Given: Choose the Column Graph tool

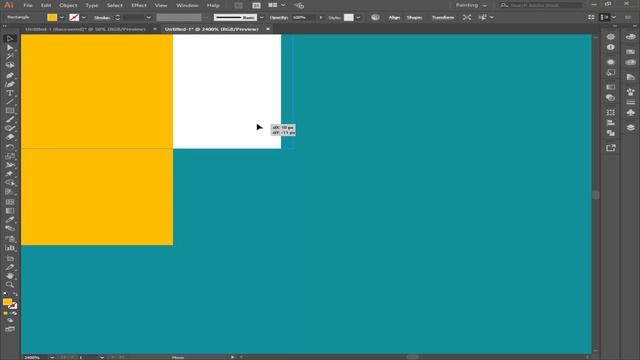Looking at the screenshot, I should pos(10,248).
